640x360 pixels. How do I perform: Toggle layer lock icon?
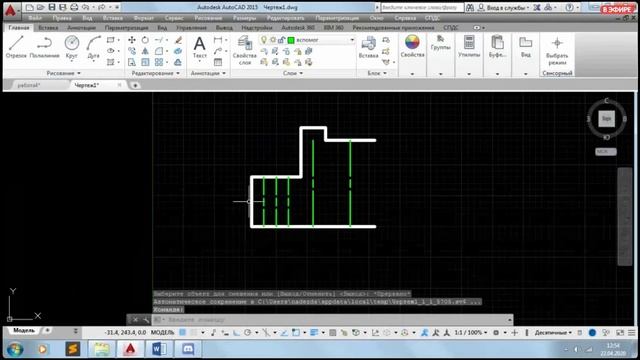point(281,40)
